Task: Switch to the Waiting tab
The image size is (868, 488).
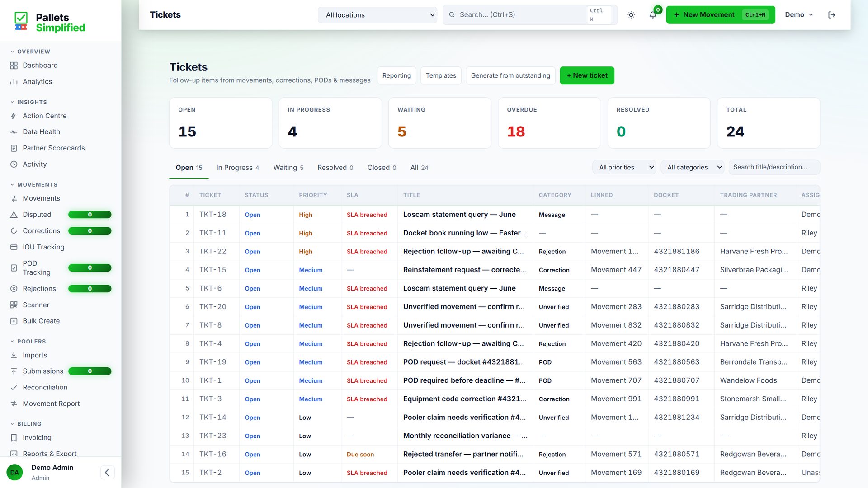Action: pos(288,168)
